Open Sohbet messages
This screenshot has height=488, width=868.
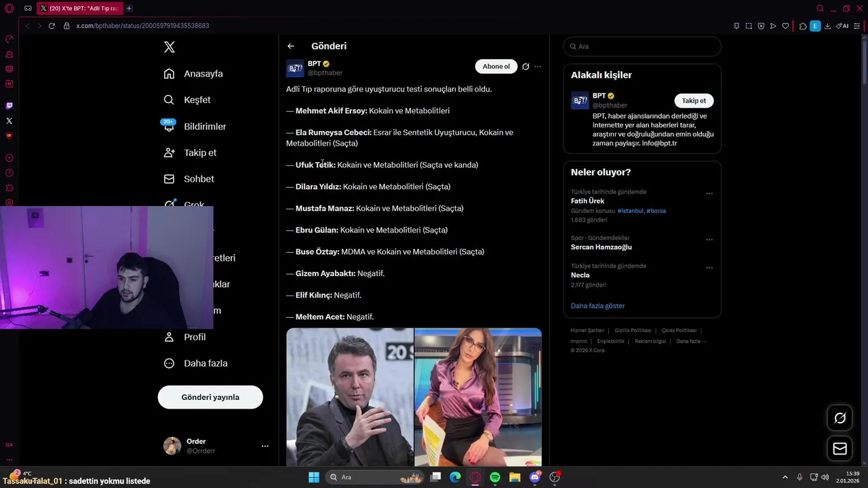(189, 179)
